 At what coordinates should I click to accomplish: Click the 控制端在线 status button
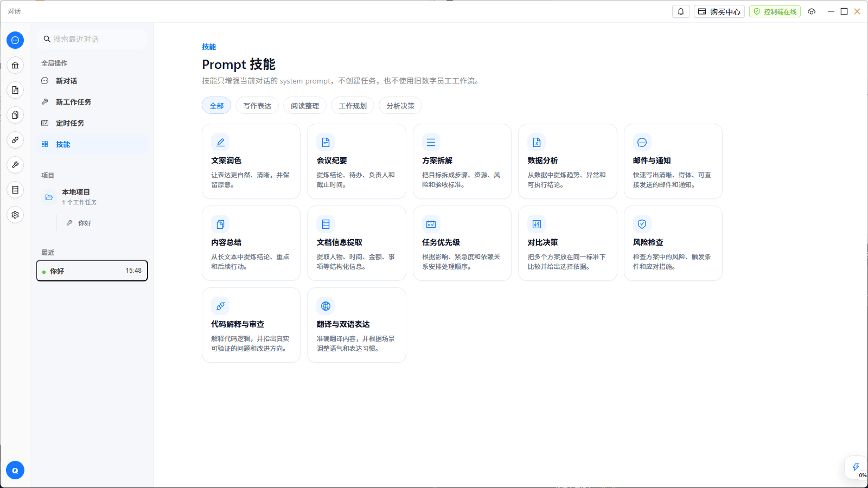(775, 11)
